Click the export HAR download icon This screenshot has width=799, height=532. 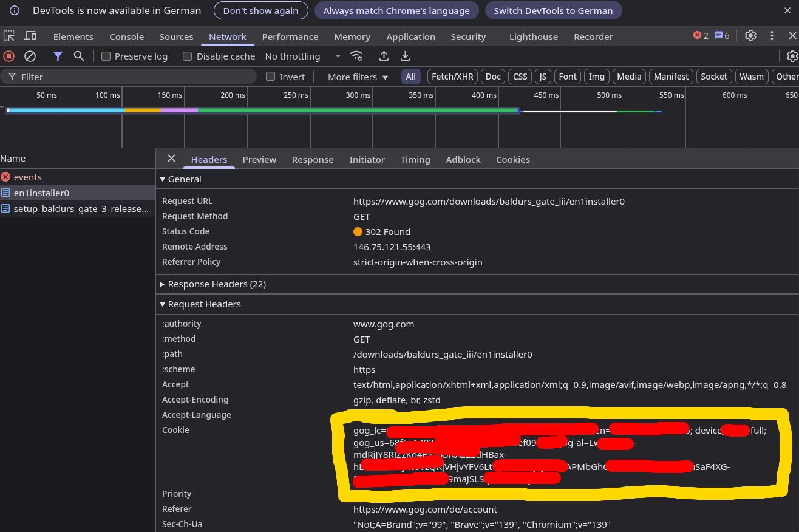pos(405,56)
